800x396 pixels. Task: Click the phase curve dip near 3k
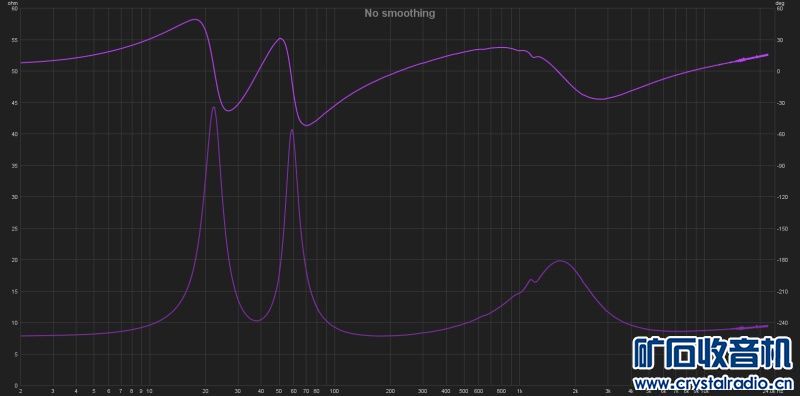[x=602, y=99]
